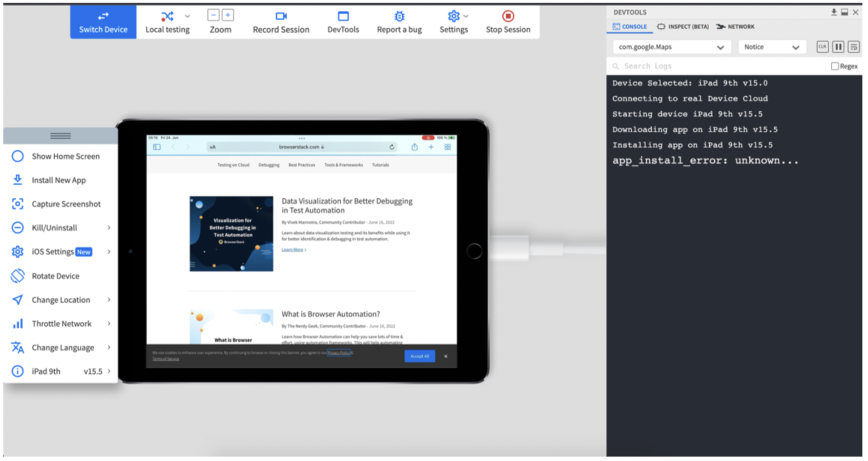Toggle word wrap for log lines
This screenshot has height=461, width=868.
[x=853, y=47]
